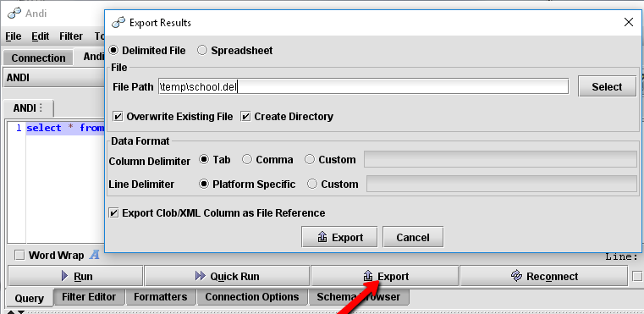Image resolution: width=644 pixels, height=314 pixels.
Task: Switch to the Schema Browser tab
Action: (359, 297)
